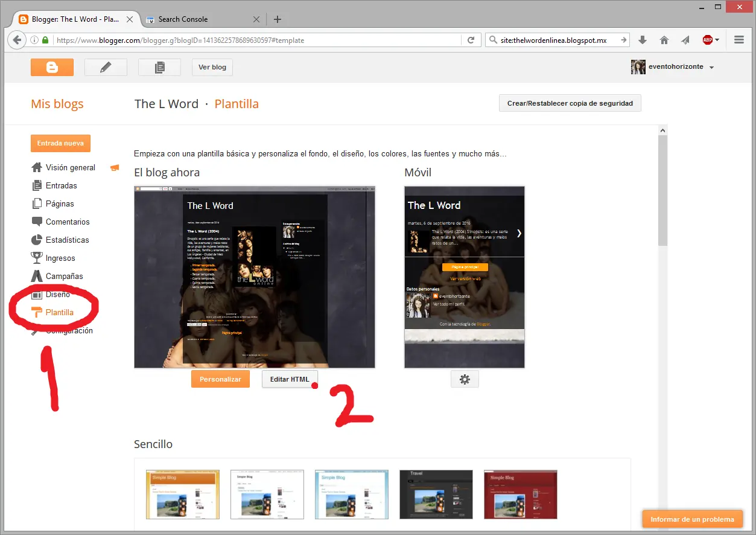Reload the page with refresh icon
The height and width of the screenshot is (535, 756).
pyautogui.click(x=471, y=40)
